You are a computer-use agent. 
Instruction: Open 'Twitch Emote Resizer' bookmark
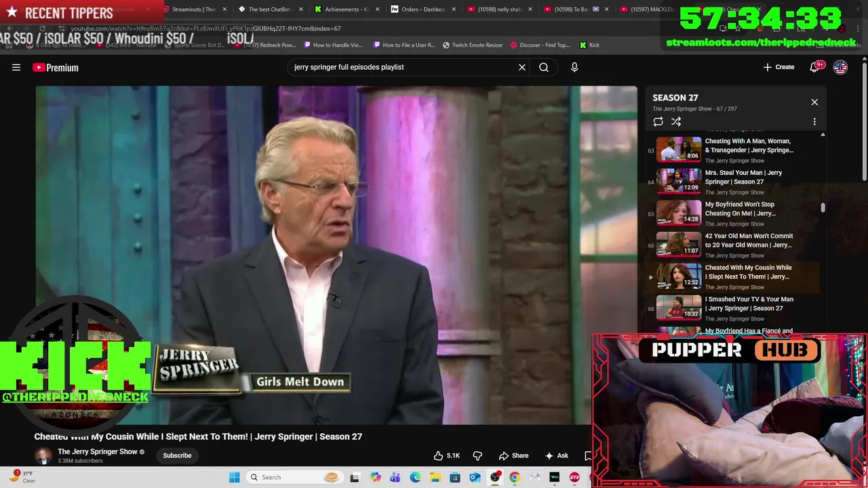click(x=473, y=45)
